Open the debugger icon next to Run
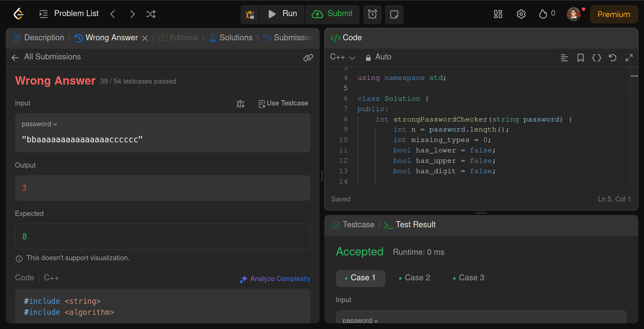This screenshot has height=329, width=644. point(250,14)
